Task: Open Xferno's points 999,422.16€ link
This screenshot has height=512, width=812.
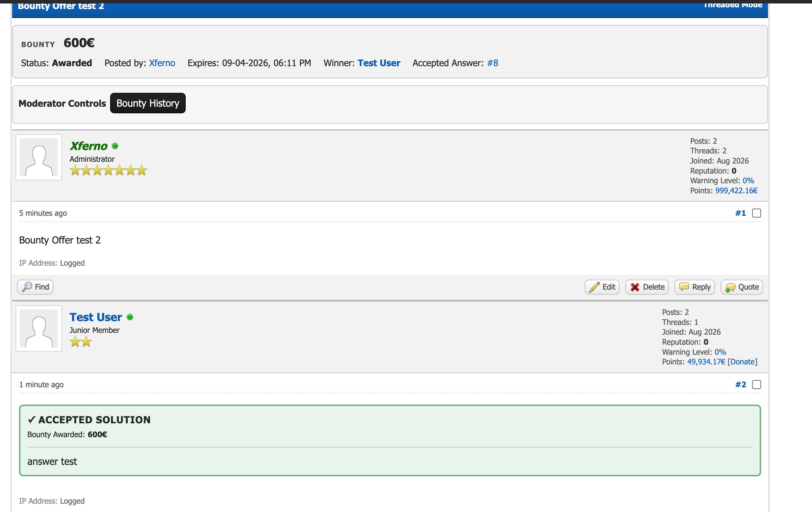Action: (736, 191)
